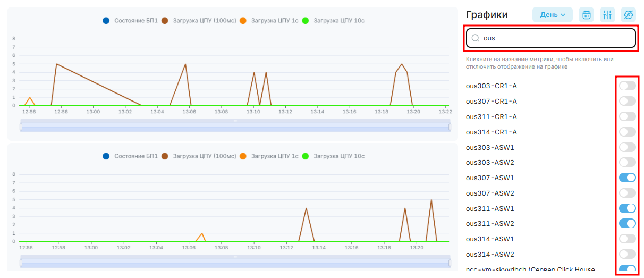Turn off the ous311-ASW2 switch
This screenshot has height=278, width=644.
tap(627, 223)
